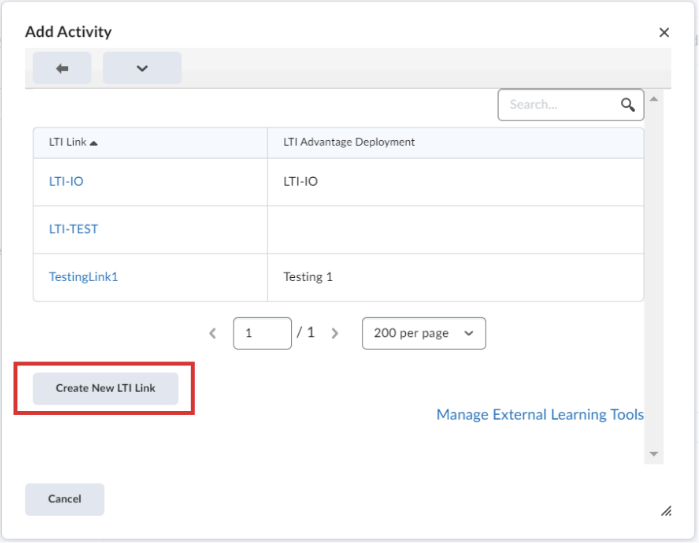This screenshot has width=699, height=543.
Task: Click the scrollbar up arrow
Action: click(x=654, y=99)
